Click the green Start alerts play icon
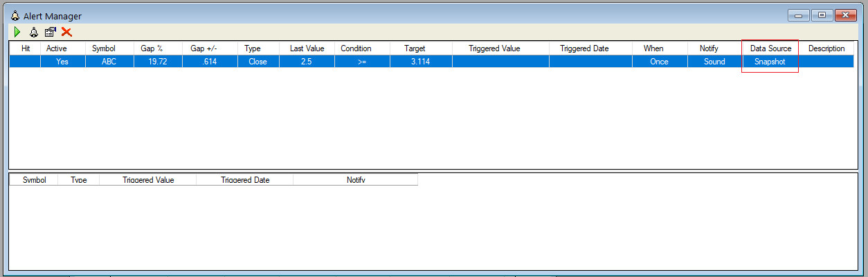The height and width of the screenshot is (277, 868). tap(17, 32)
